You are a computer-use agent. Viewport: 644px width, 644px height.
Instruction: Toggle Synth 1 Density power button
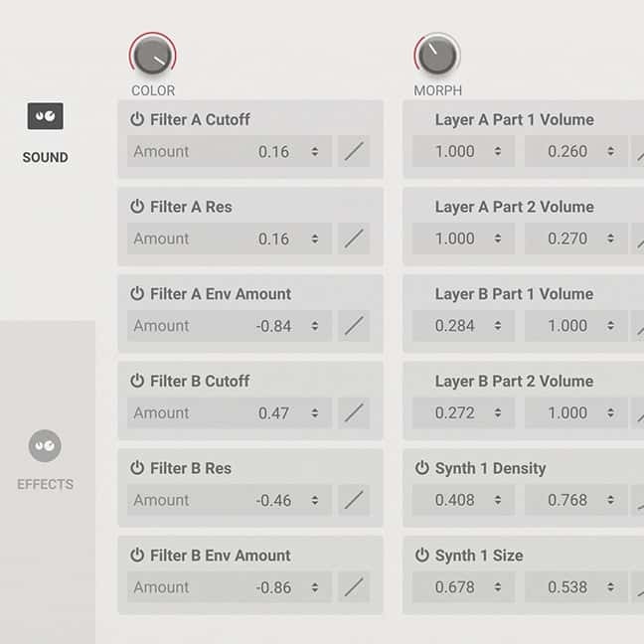tap(421, 468)
